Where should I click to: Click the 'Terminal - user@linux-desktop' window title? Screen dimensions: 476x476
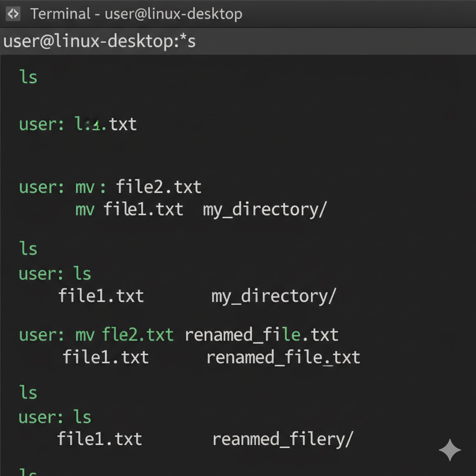pyautogui.click(x=136, y=14)
